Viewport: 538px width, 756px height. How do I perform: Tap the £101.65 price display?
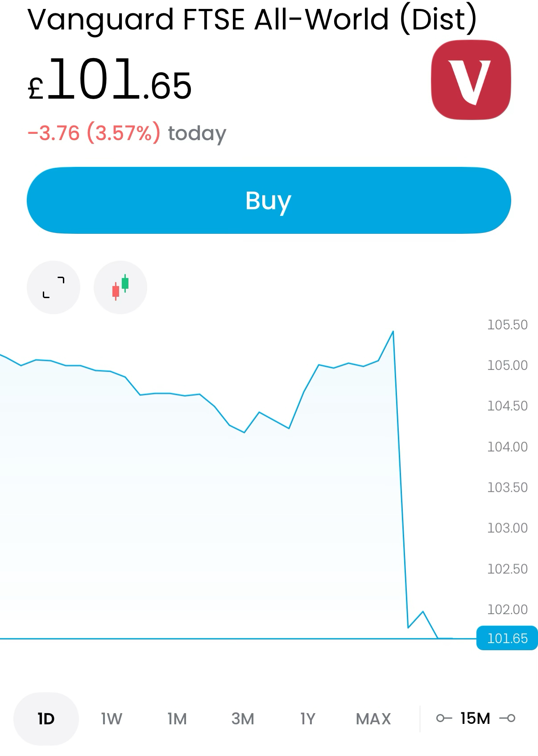(110, 81)
